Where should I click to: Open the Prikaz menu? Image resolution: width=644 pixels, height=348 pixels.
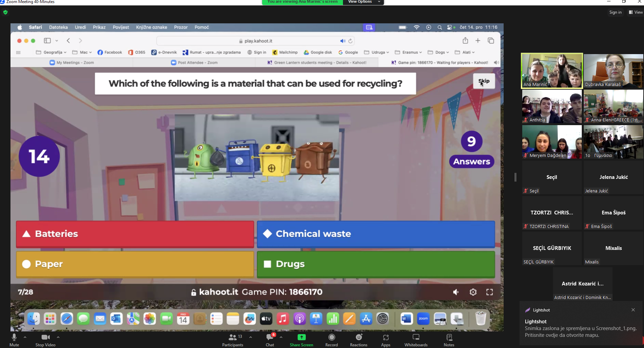[x=99, y=27]
